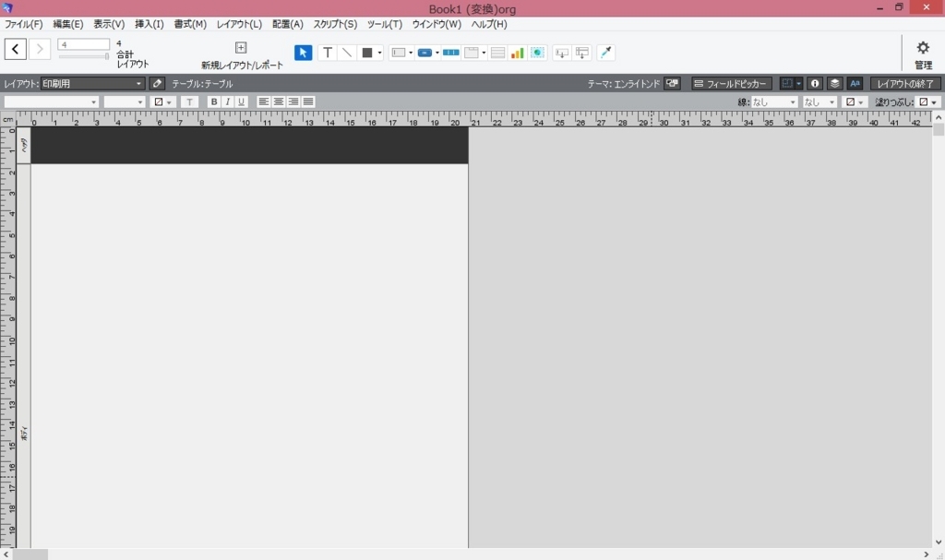Align text center
Image resolution: width=945 pixels, height=560 pixels.
coord(279,101)
